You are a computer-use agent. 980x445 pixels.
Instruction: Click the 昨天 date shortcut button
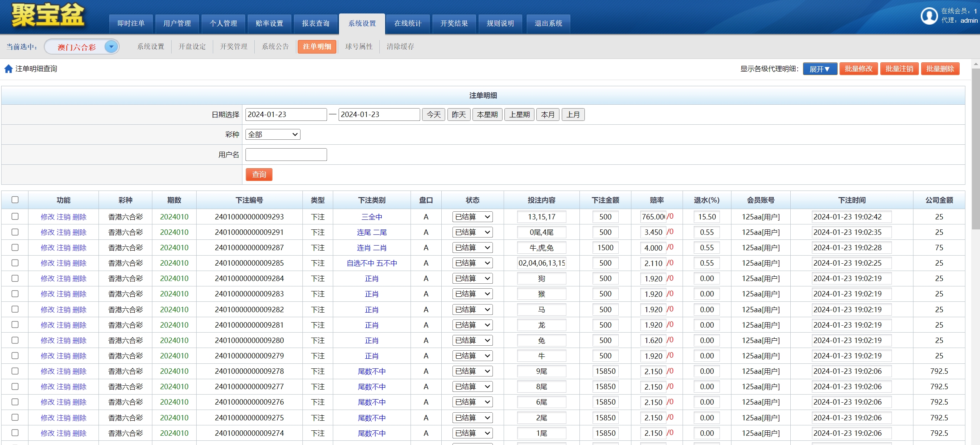(x=459, y=115)
